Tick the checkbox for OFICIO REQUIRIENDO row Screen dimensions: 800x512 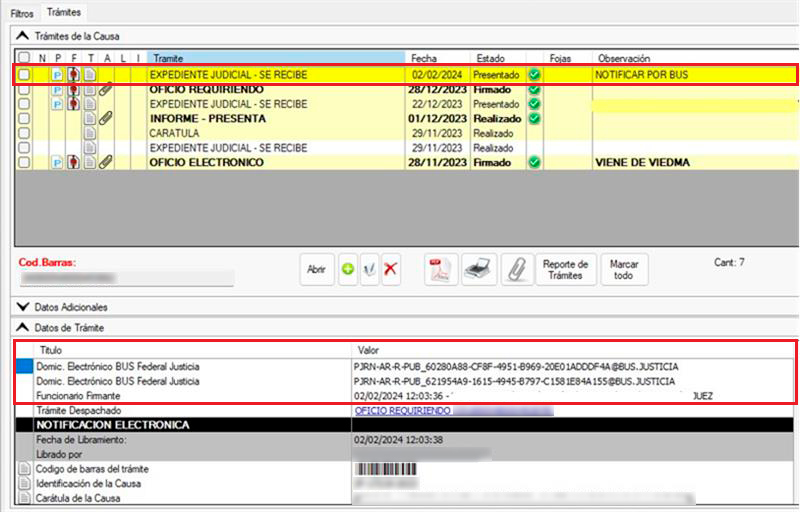pyautogui.click(x=24, y=90)
